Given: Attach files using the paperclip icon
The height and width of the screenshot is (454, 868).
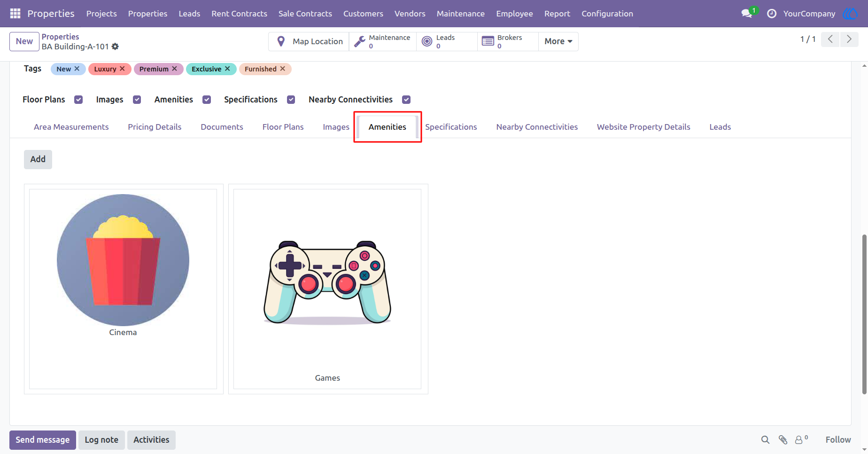Looking at the screenshot, I should [x=783, y=440].
